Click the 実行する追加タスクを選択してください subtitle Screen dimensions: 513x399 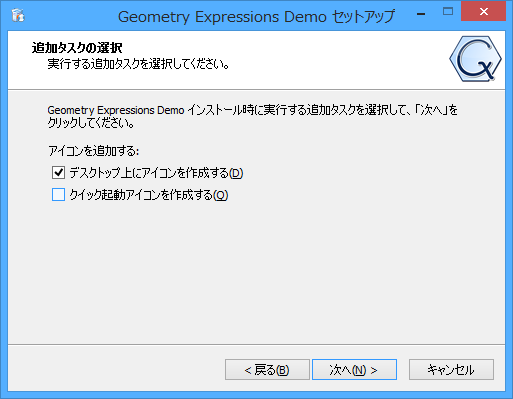(138, 63)
